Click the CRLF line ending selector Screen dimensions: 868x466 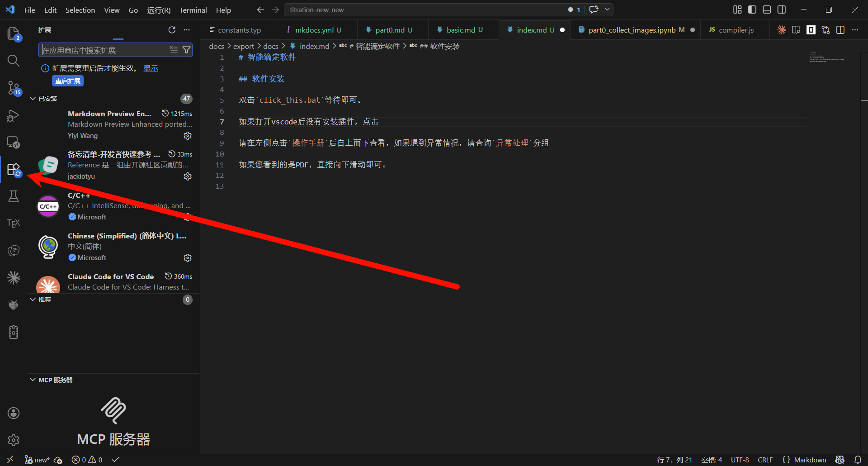pos(765,460)
